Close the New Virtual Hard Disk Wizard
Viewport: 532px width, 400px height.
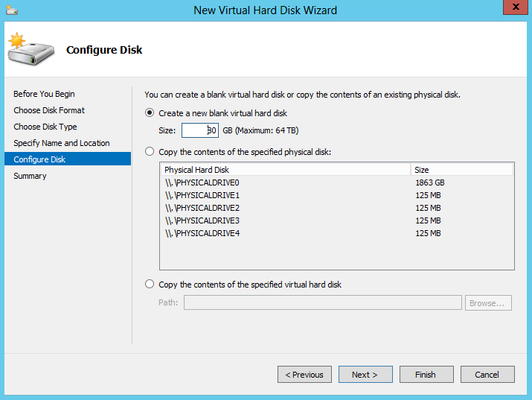tap(513, 9)
